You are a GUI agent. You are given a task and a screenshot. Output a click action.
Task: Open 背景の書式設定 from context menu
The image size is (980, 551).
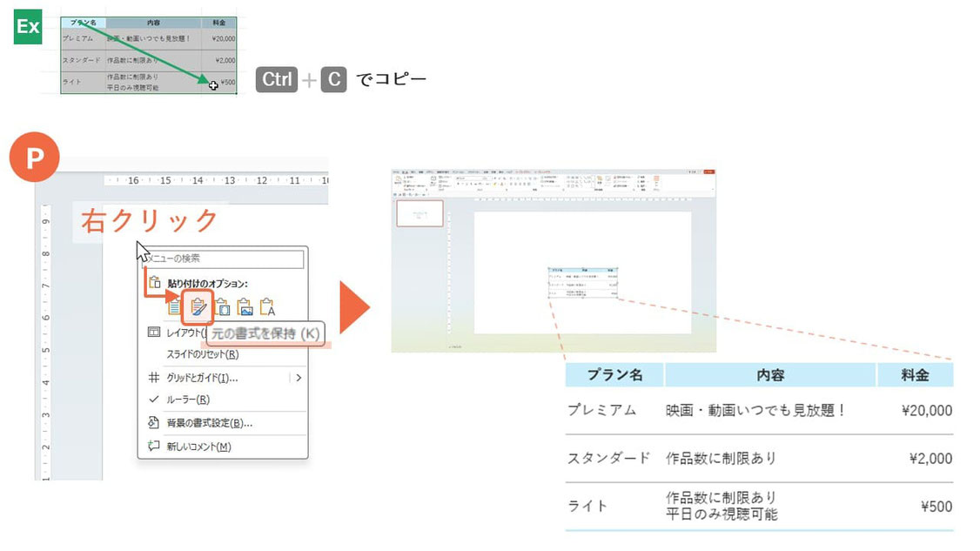210,423
